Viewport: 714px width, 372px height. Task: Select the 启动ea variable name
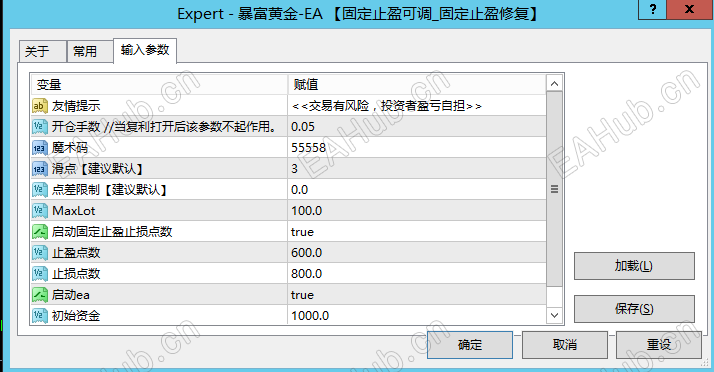click(71, 295)
